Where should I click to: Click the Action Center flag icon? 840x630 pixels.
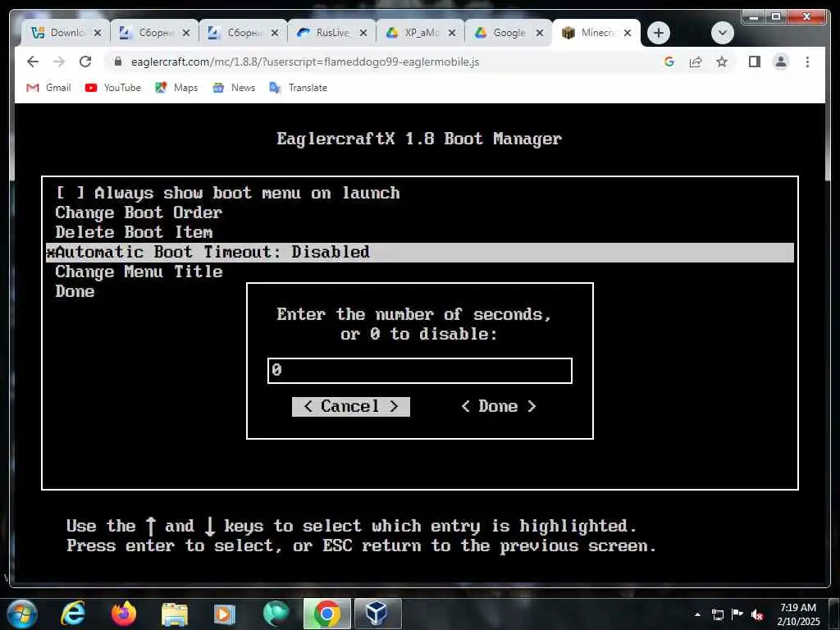pyautogui.click(x=737, y=614)
